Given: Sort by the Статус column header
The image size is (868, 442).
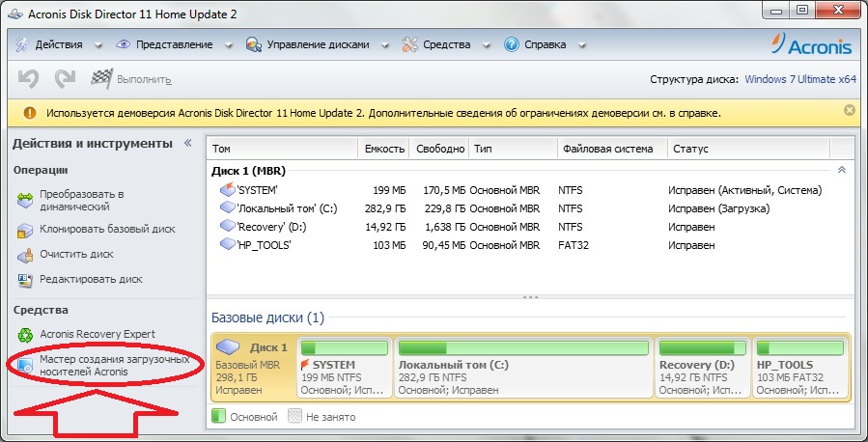Looking at the screenshot, I should coord(749,149).
